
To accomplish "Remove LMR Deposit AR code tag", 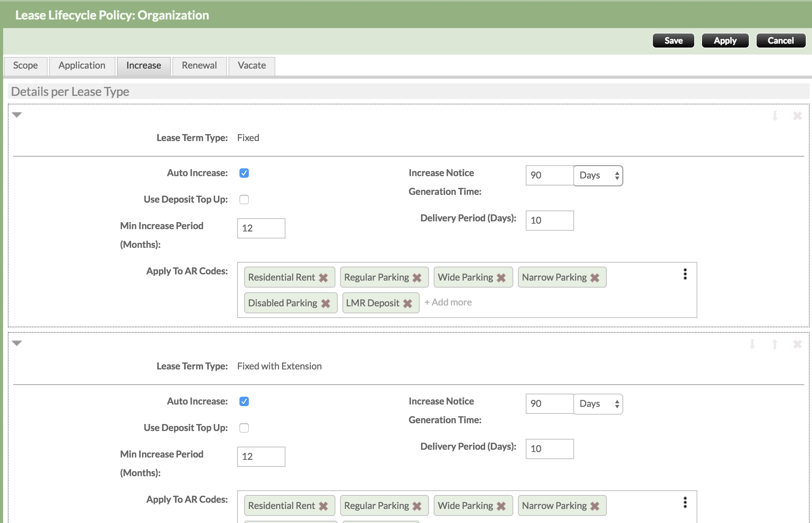I will coord(408,303).
